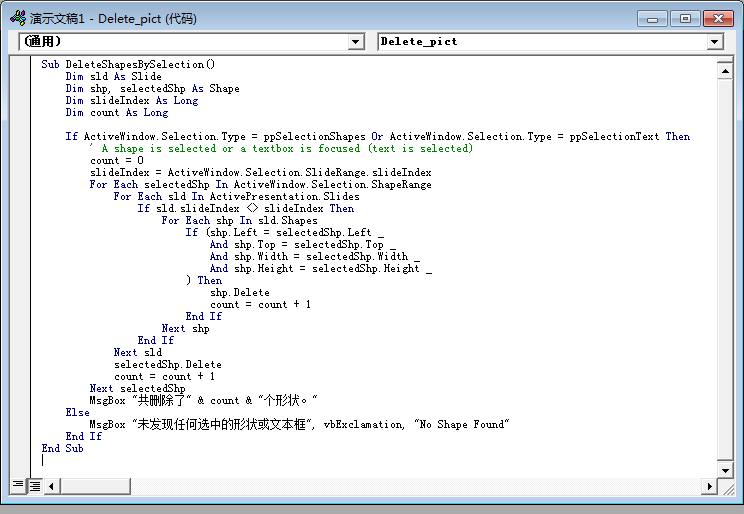Click the vertical scrollbar up arrow

(725, 72)
